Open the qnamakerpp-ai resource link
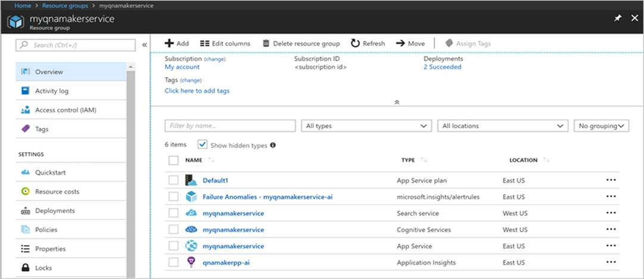 (x=226, y=262)
